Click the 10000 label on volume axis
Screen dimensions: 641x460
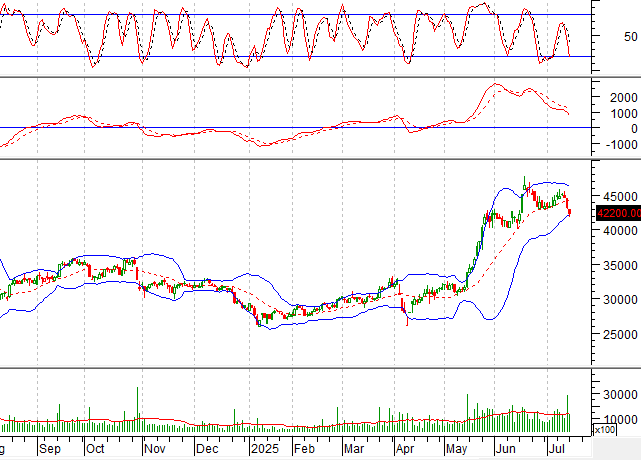617,420
